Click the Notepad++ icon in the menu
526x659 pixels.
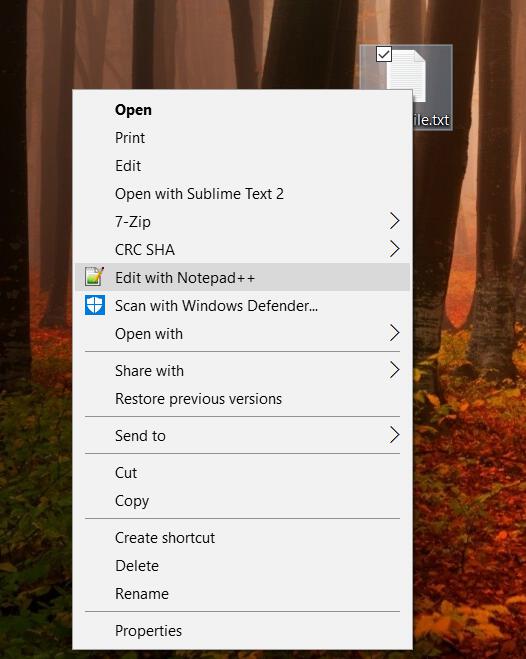coord(94,277)
